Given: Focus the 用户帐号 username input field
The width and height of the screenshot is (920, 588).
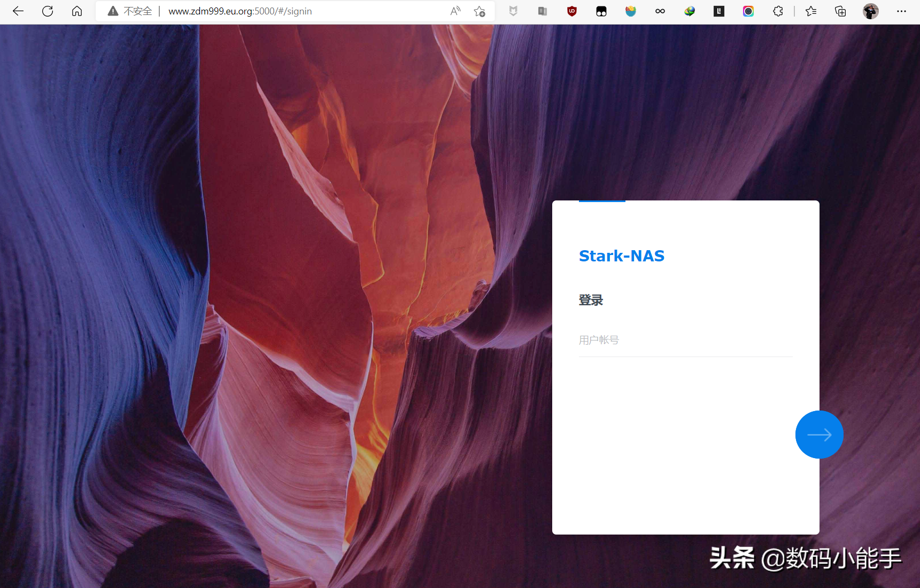Looking at the screenshot, I should (685, 340).
